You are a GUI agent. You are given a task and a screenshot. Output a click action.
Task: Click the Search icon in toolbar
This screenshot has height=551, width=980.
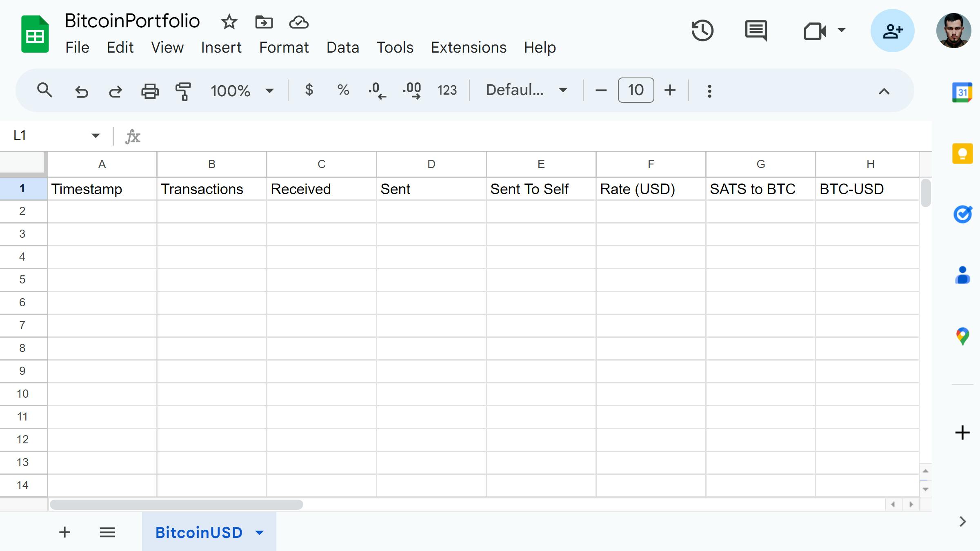[44, 90]
